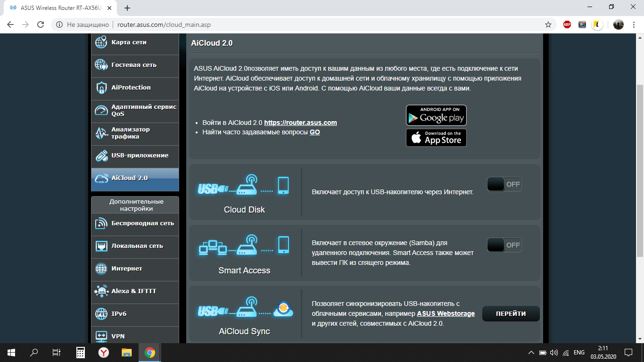Click the ПЕРЕЙТИ button for AiCloud Sync

tap(511, 314)
